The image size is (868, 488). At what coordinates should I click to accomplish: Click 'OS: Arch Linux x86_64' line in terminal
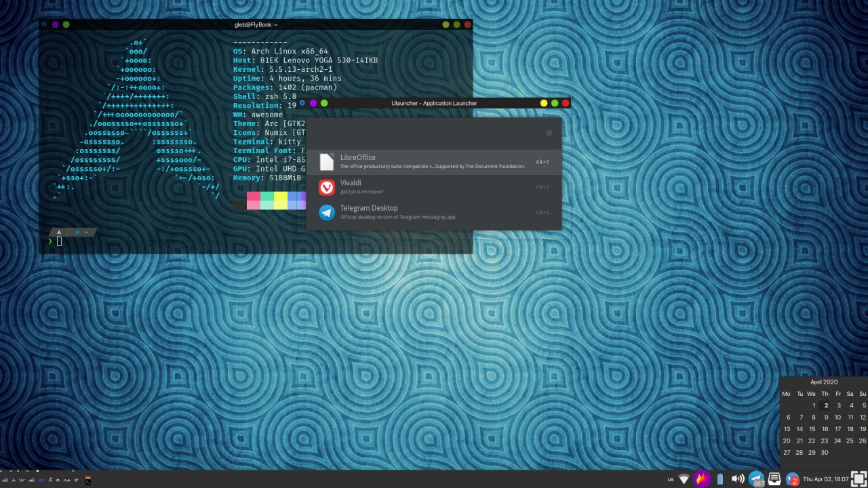click(x=281, y=51)
